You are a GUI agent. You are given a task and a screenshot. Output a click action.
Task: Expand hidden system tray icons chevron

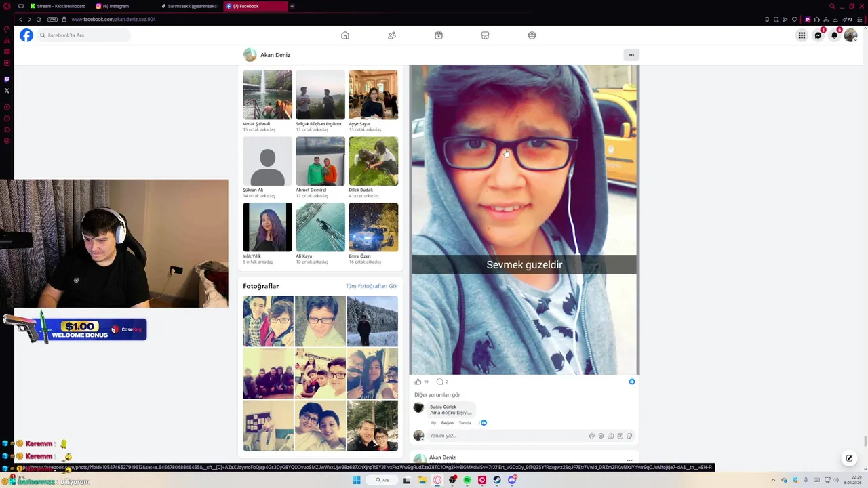click(x=773, y=480)
